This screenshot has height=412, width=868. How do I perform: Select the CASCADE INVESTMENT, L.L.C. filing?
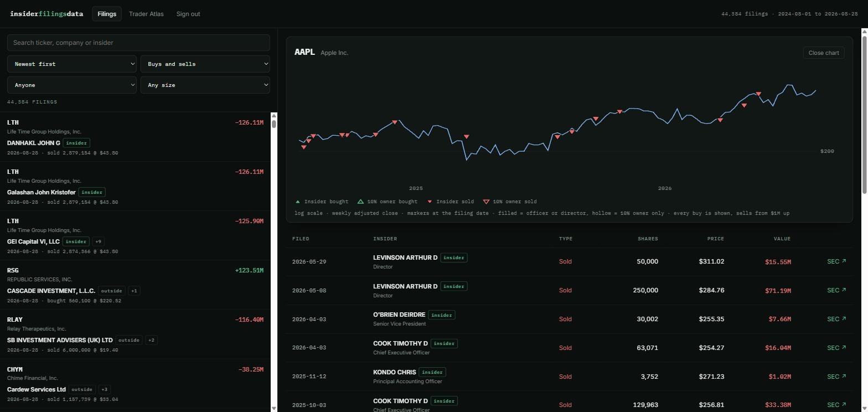[x=135, y=285]
